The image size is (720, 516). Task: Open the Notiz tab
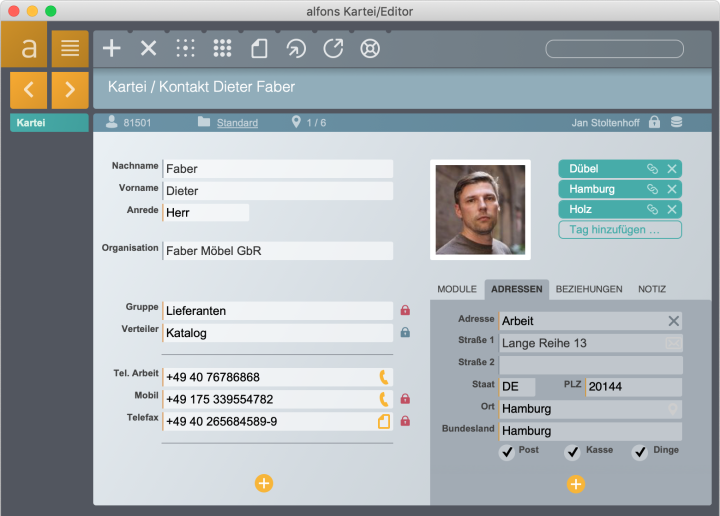[652, 289]
